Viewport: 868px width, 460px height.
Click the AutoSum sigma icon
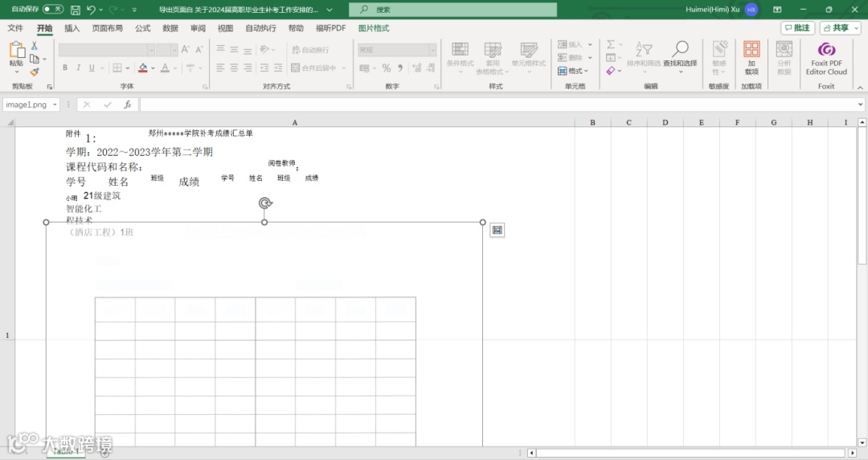click(x=611, y=44)
